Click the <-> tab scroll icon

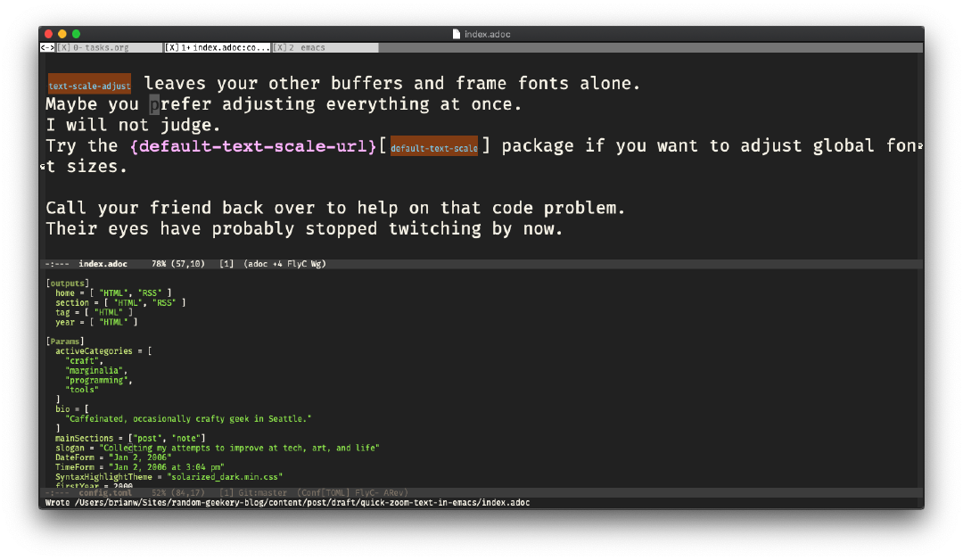(x=47, y=47)
